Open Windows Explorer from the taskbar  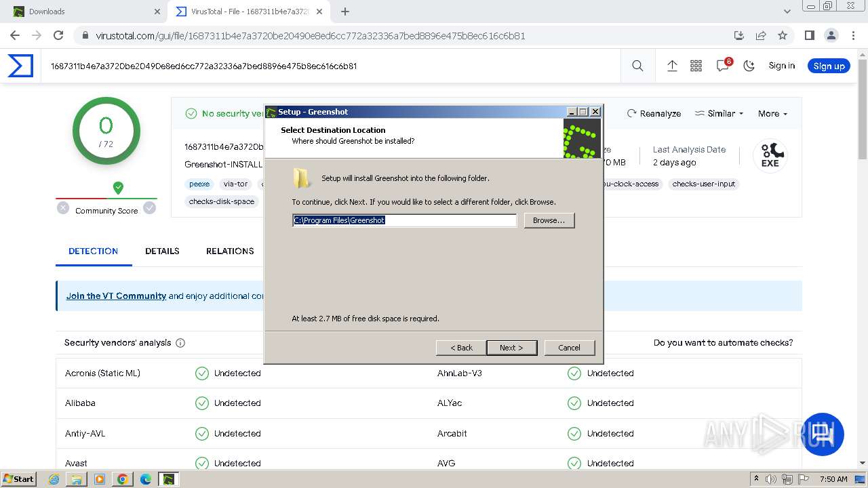77,479
